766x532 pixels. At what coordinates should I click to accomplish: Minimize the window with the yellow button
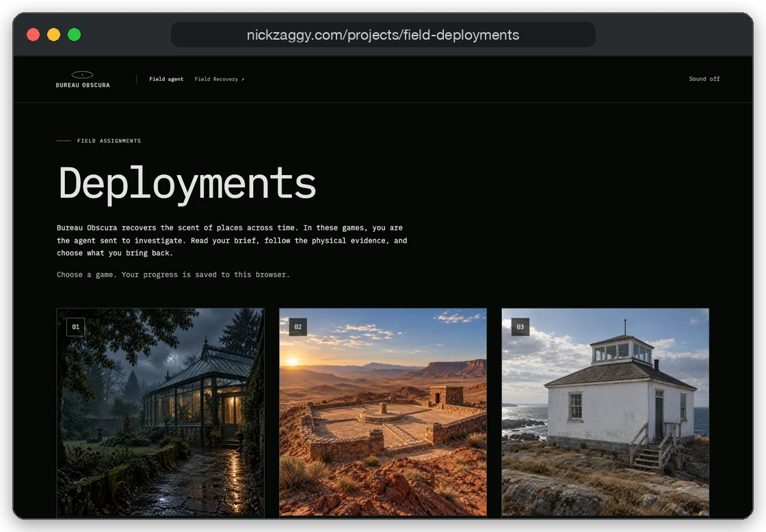click(54, 35)
